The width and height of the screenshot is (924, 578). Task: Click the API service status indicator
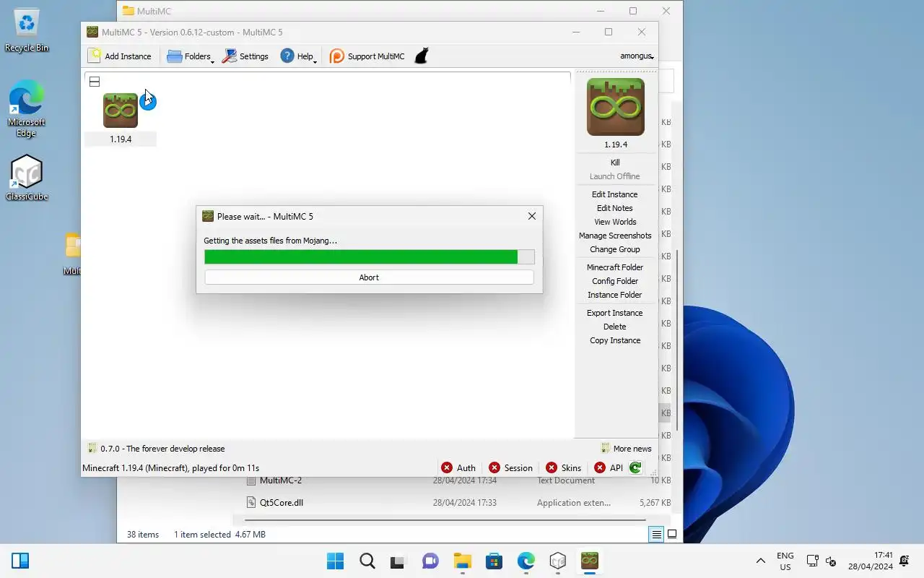pyautogui.click(x=609, y=467)
